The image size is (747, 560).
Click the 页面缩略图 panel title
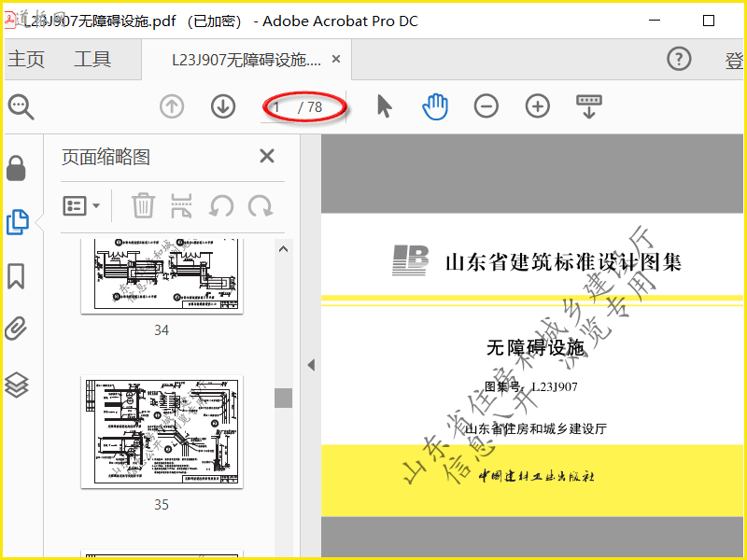pyautogui.click(x=106, y=157)
